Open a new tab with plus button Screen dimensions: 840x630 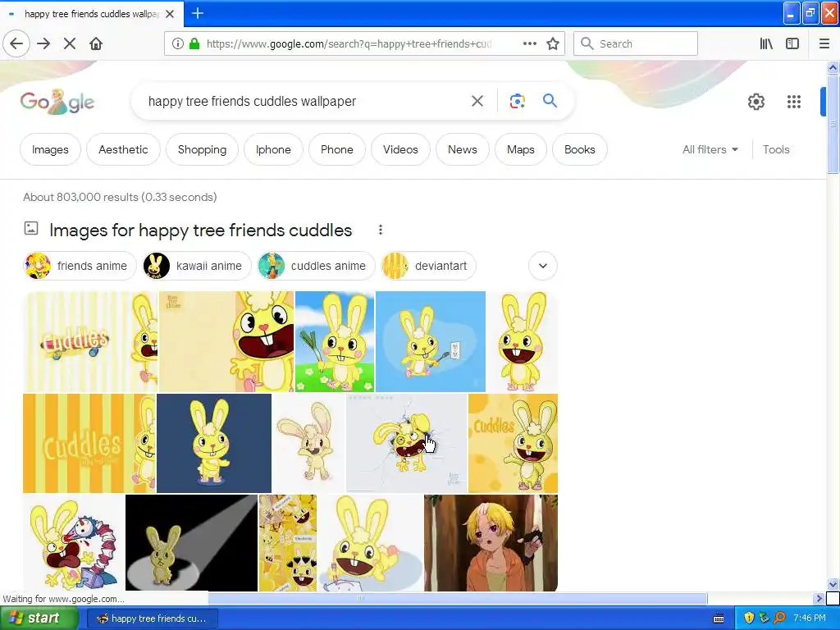(x=198, y=13)
